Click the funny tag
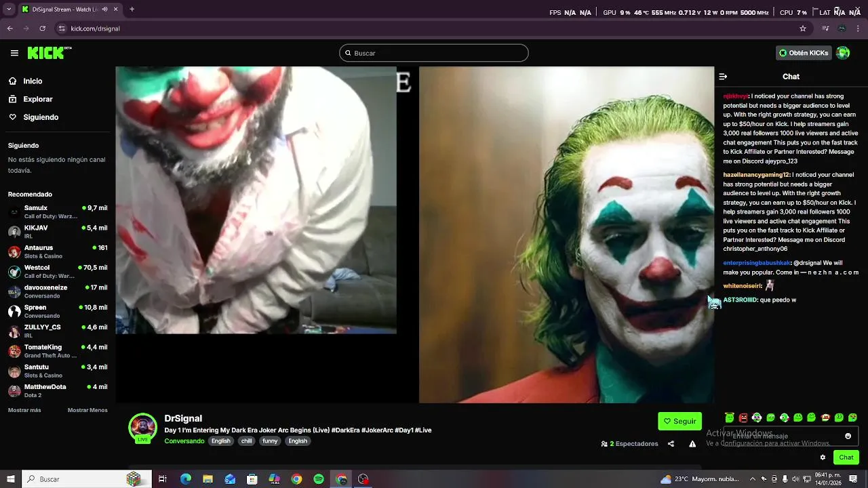 (x=270, y=441)
